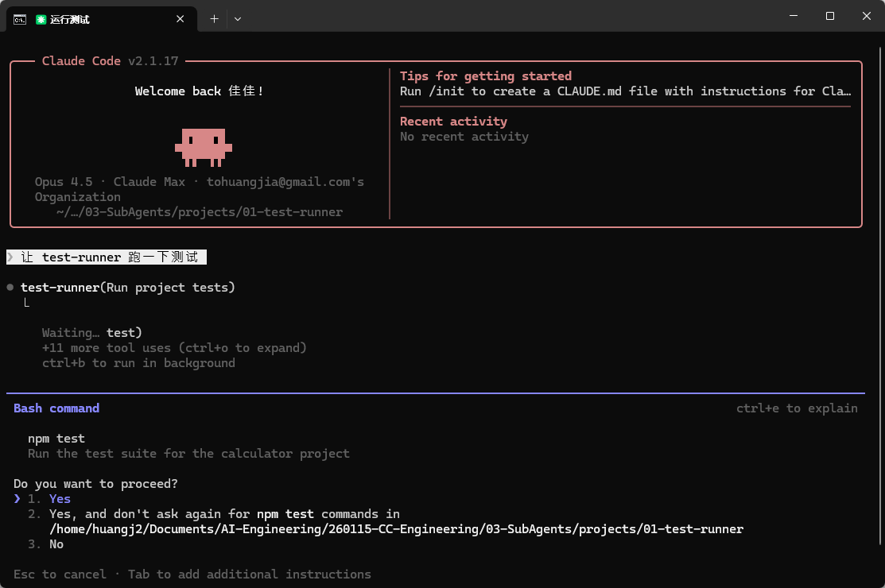Close the 运行测试 tab
The image size is (885, 588).
tap(181, 19)
